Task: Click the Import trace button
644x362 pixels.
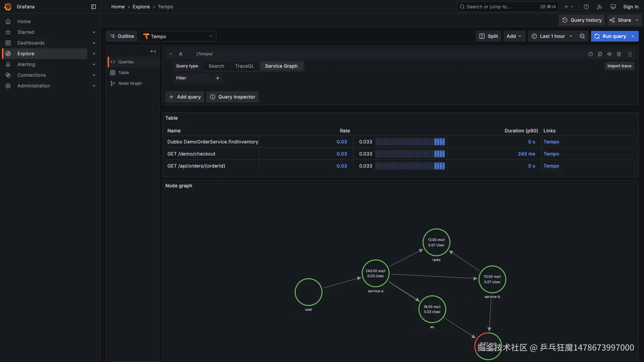Action: [x=619, y=66]
